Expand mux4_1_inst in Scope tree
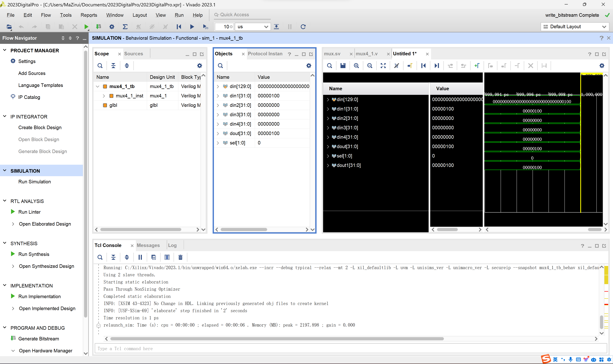 (x=104, y=96)
